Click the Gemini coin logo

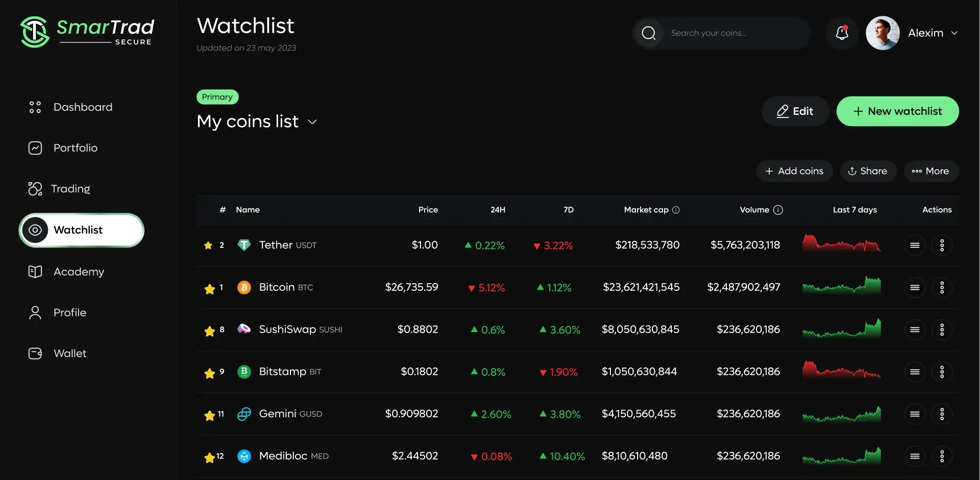(x=244, y=414)
